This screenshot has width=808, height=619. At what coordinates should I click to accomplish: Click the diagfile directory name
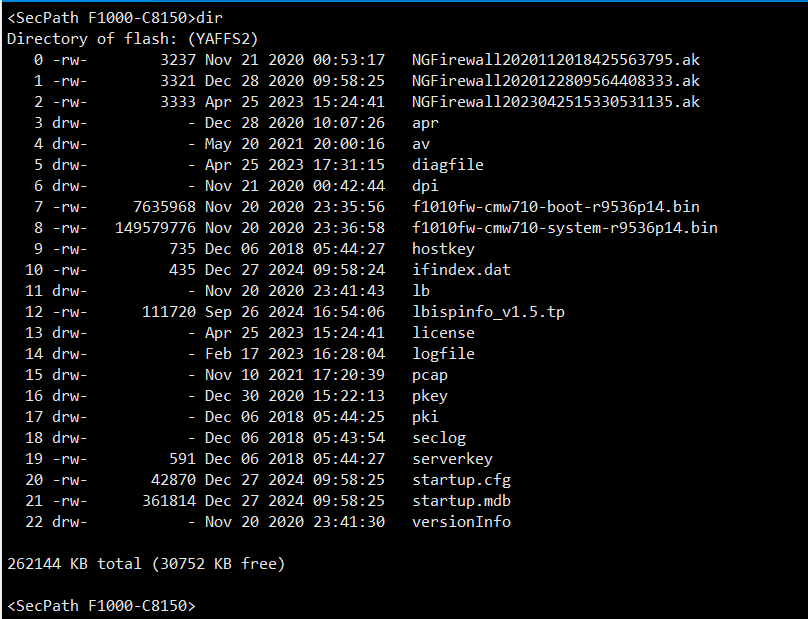coord(448,165)
